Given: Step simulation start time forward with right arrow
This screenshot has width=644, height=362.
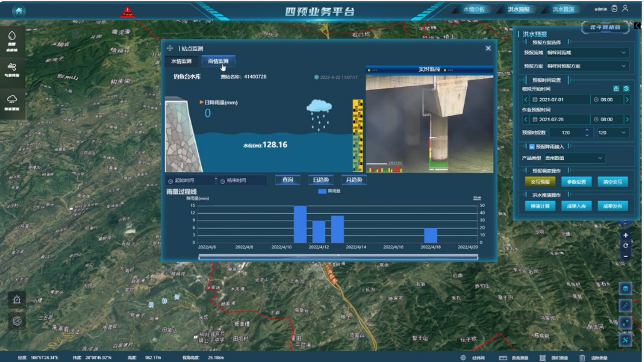Looking at the screenshot, I should click(x=627, y=99).
